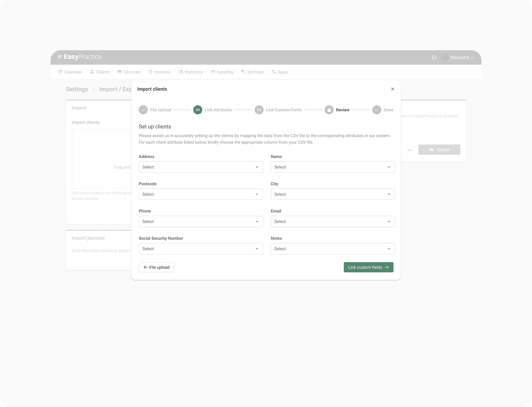
Task: Open the Calendar menu item
Action: coord(70,72)
